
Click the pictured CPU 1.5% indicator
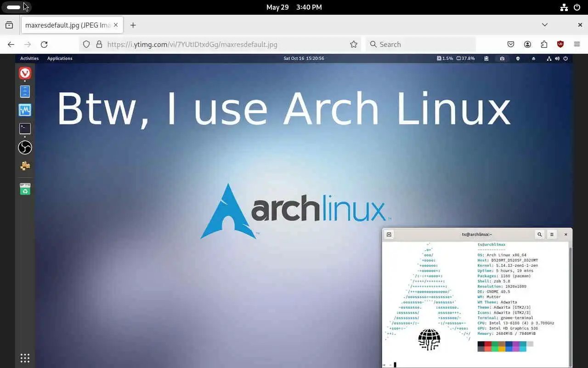[445, 58]
